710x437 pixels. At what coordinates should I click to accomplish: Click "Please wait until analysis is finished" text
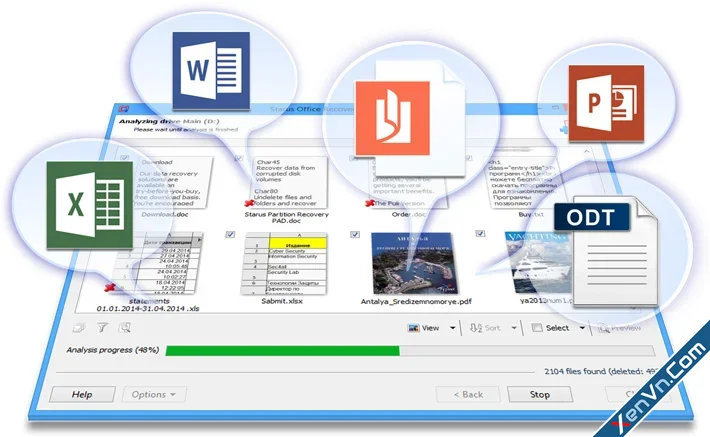tap(186, 130)
